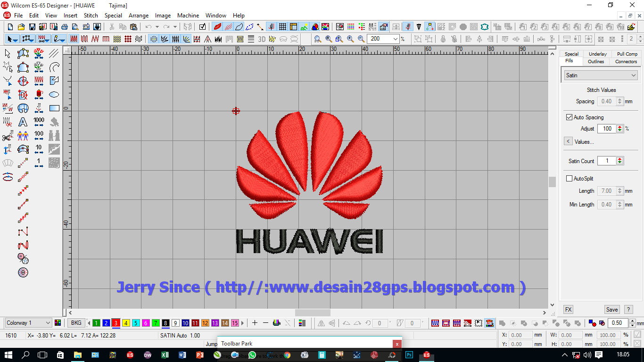Select the Run stitch N-shape tool

pos(23,232)
